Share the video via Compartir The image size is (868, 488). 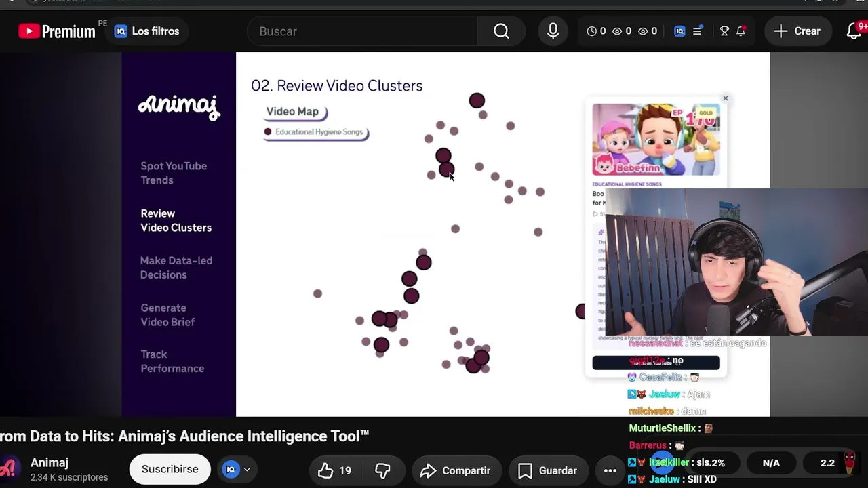pyautogui.click(x=455, y=470)
